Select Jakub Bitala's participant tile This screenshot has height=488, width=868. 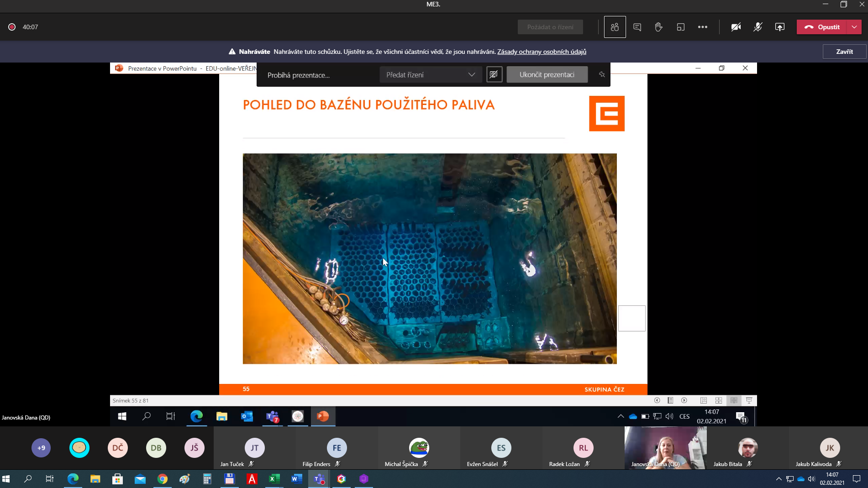click(748, 448)
